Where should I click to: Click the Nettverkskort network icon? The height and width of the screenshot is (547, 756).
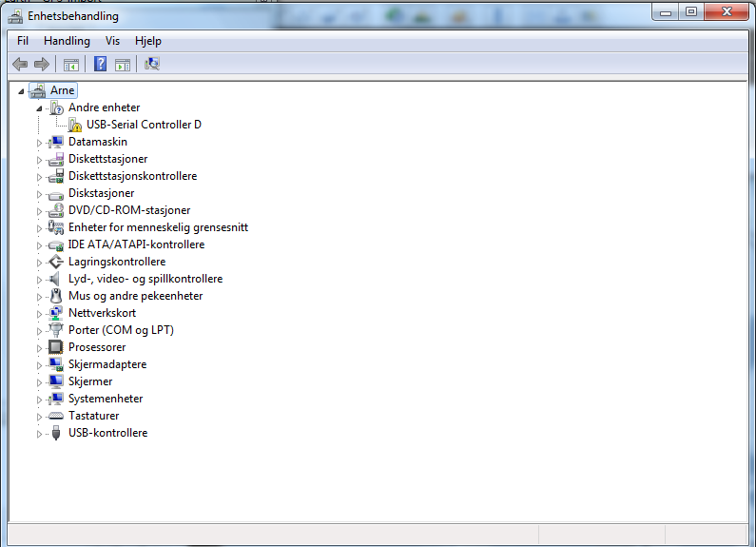point(56,313)
